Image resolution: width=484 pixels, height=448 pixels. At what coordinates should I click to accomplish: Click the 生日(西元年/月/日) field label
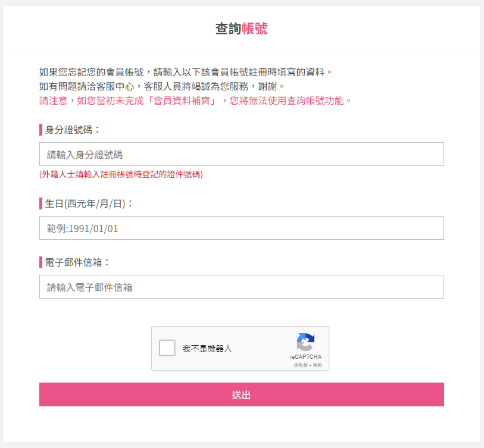pyautogui.click(x=89, y=203)
